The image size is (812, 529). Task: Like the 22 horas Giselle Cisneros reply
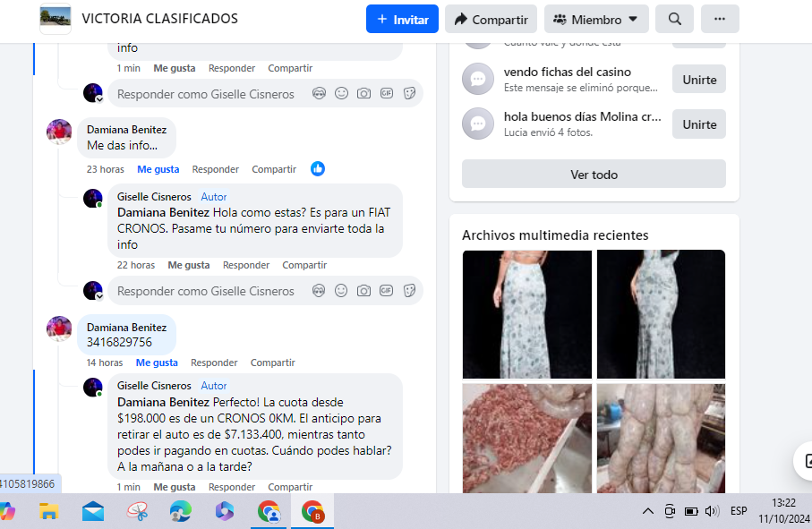point(189,265)
